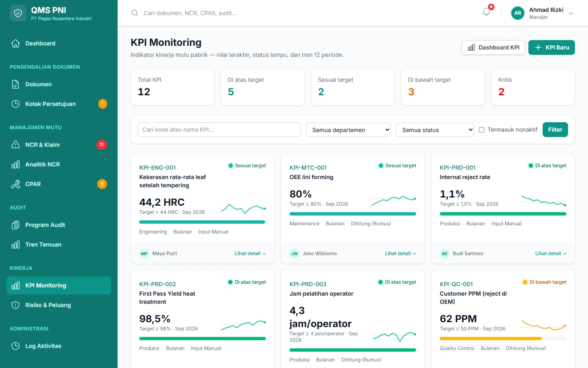This screenshot has height=368, width=588.
Task: Click the 62 PPM value
Action: tap(458, 319)
